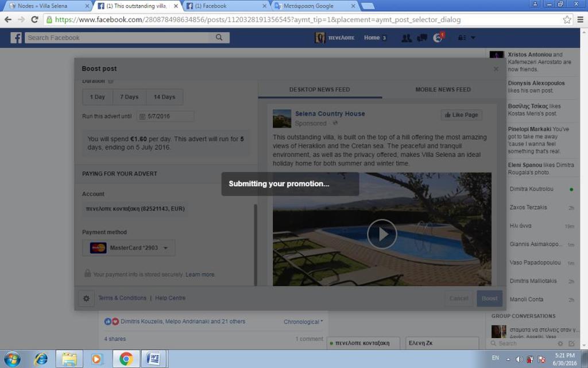Open Windows Media Player taskbar icon
The height and width of the screenshot is (368, 588).
[x=96, y=359]
